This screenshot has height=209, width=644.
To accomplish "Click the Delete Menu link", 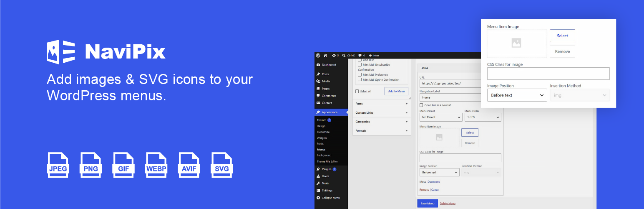I will [448, 204].
